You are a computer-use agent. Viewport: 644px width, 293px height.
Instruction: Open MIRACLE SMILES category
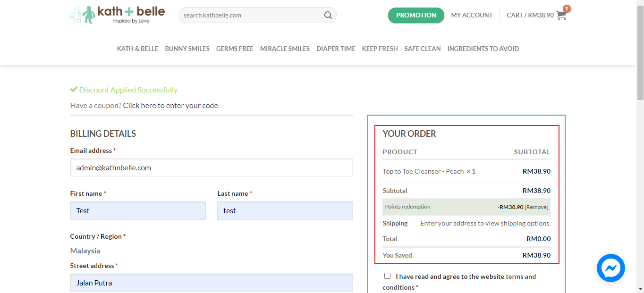click(x=285, y=49)
